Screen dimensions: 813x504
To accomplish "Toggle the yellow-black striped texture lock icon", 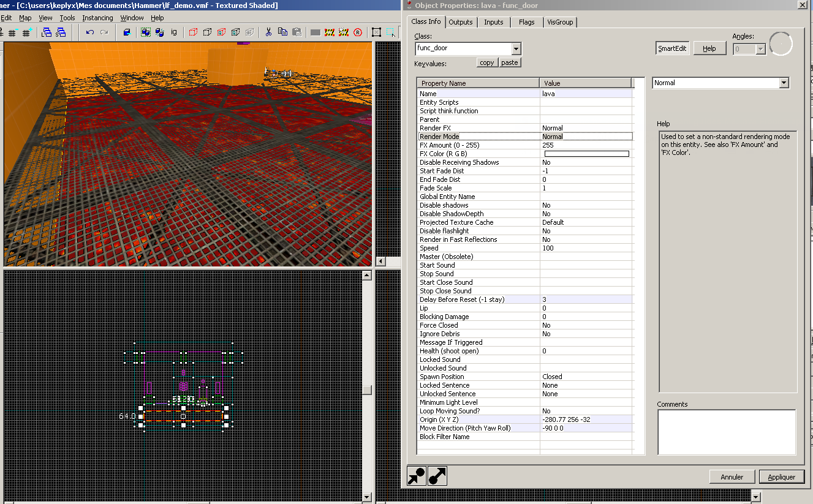I will pos(330,32).
